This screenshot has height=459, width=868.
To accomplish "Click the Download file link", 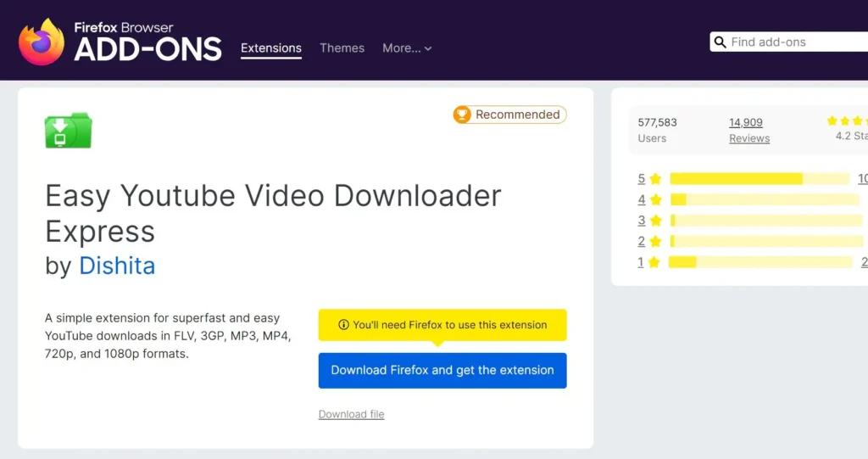I will pos(351,414).
